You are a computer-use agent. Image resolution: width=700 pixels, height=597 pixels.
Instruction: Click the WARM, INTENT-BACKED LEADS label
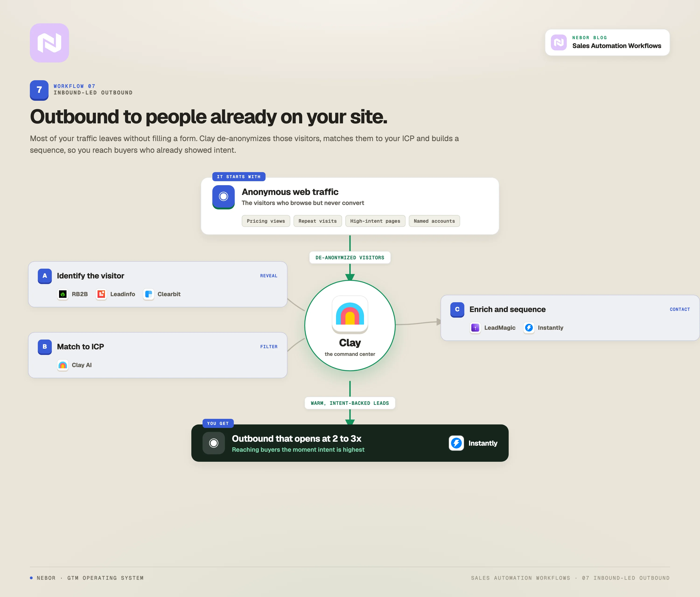pyautogui.click(x=350, y=403)
